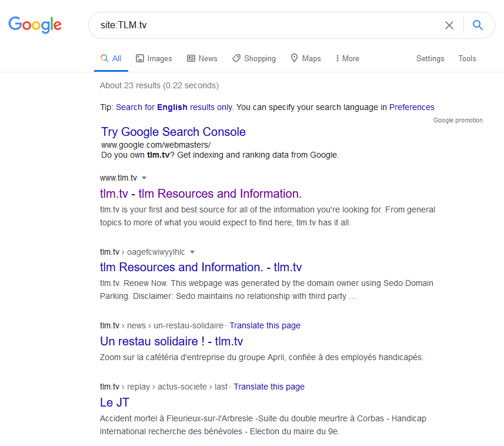Open 'Un restau solidaire ! - tlm.tv' result

[x=171, y=341]
